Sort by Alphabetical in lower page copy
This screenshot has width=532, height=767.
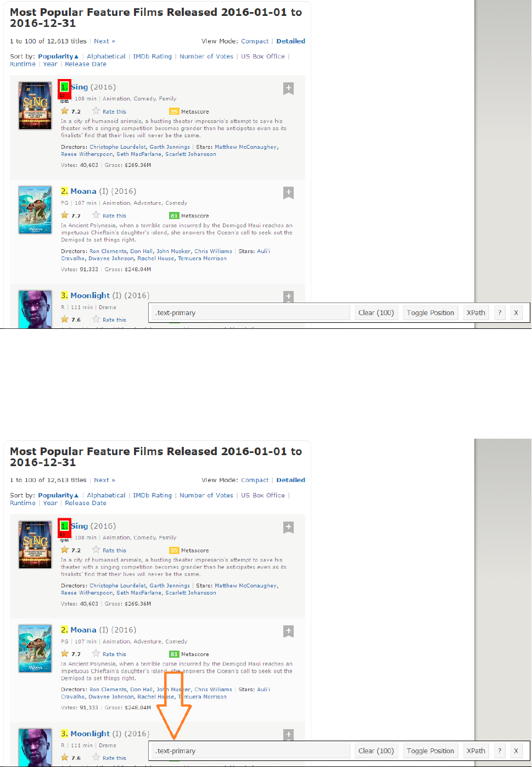(x=106, y=495)
